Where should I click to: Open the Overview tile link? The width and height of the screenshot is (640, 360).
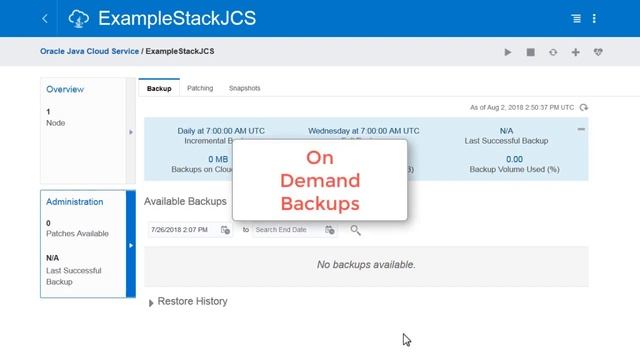point(65,89)
